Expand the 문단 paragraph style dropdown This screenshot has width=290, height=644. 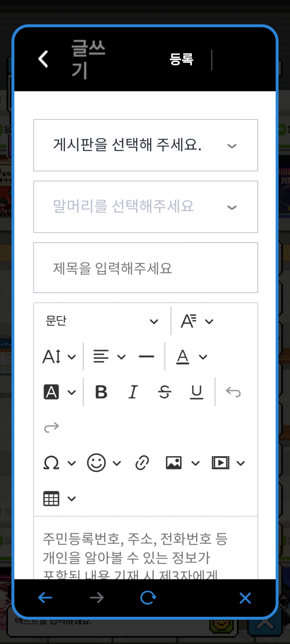[102, 321]
